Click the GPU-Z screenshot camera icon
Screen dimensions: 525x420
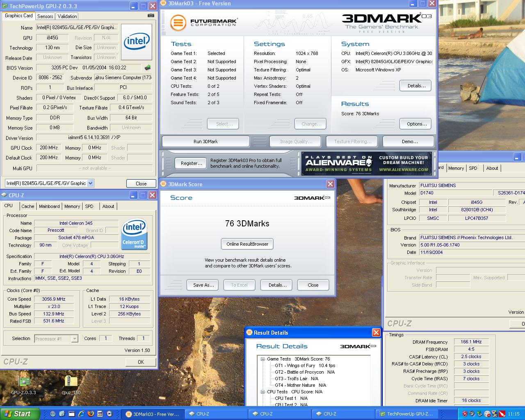tap(151, 16)
